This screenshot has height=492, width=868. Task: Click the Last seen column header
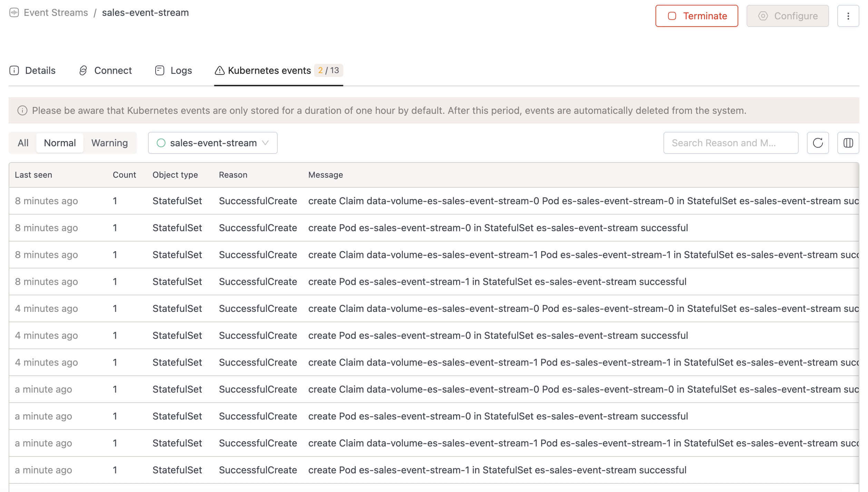pyautogui.click(x=33, y=175)
